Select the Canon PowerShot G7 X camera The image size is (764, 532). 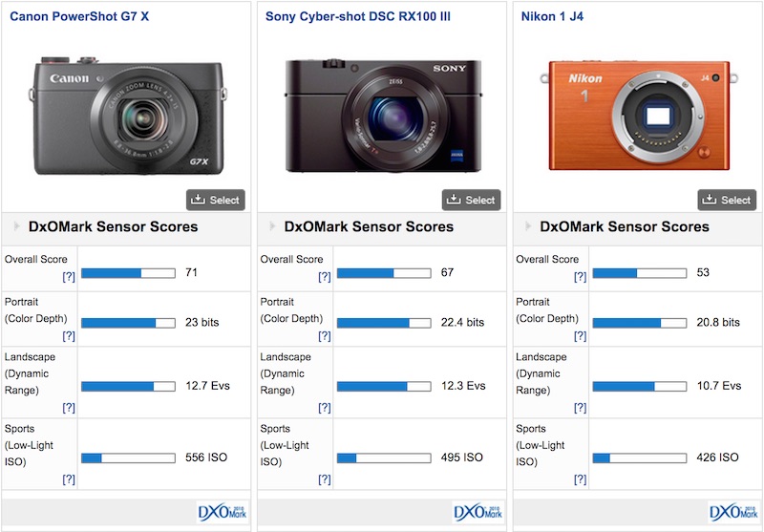click(x=216, y=200)
